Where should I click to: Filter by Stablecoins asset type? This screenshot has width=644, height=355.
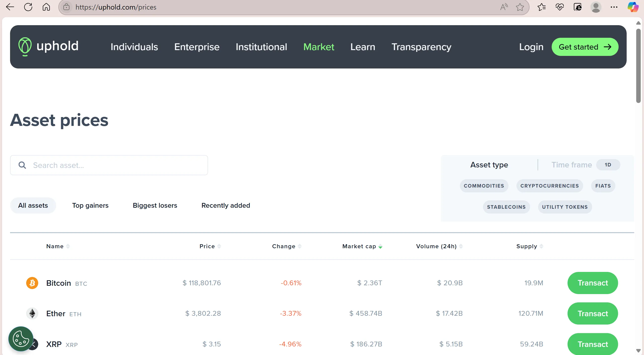(506, 207)
